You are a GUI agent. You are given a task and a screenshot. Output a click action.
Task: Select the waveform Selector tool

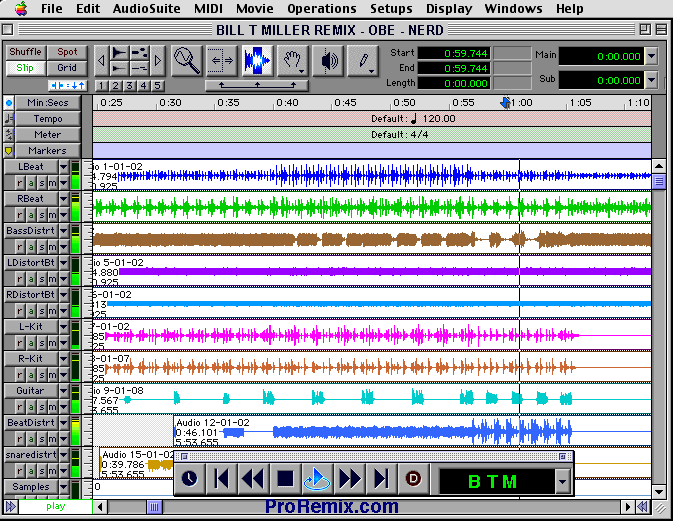(257, 61)
